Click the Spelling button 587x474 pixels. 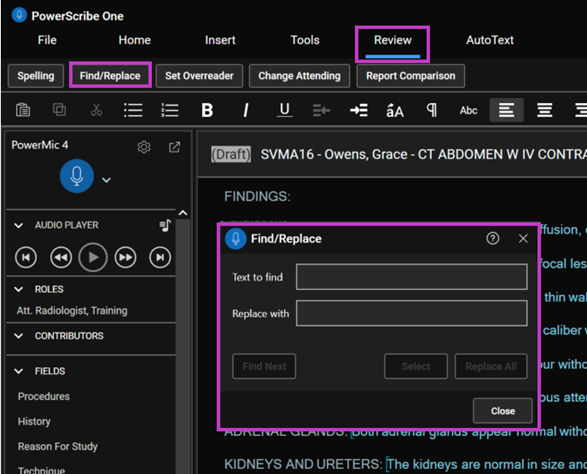(x=36, y=76)
